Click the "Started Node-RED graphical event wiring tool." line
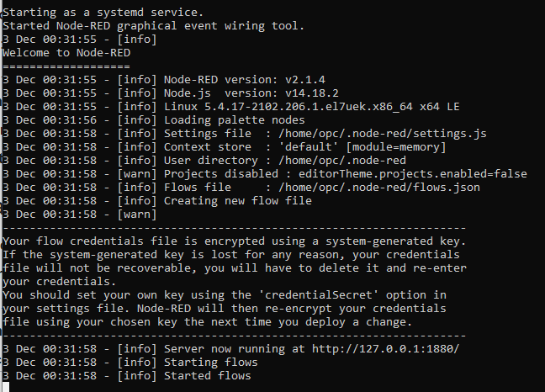The width and height of the screenshot is (545, 392). tap(153, 26)
